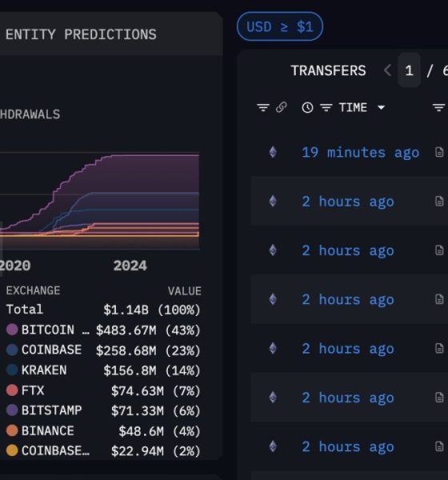
Task: Open the filter icon next to TIME
Action: 326,107
